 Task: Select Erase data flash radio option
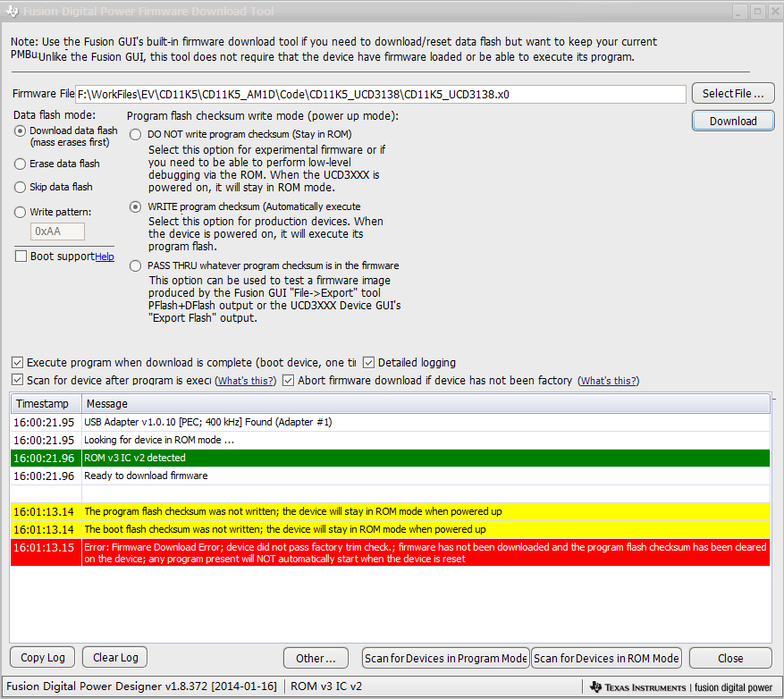pyautogui.click(x=20, y=164)
